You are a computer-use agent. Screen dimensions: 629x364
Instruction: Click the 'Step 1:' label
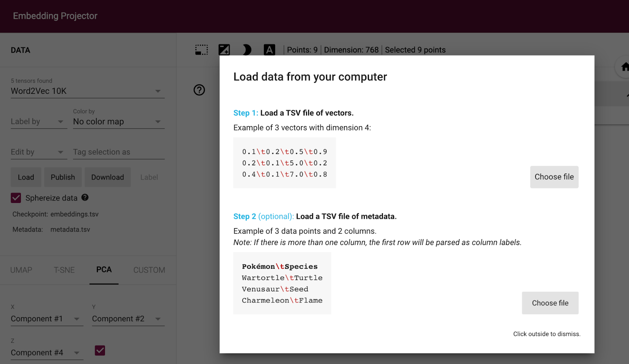tap(246, 113)
